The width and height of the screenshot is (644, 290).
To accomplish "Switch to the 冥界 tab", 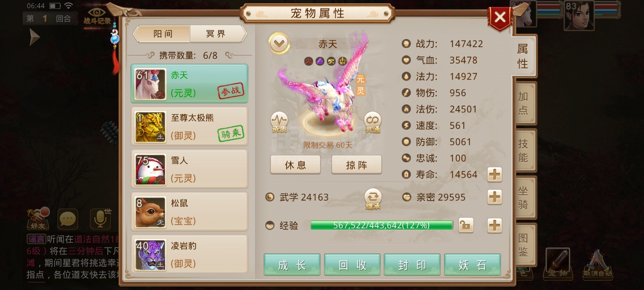I will pos(217,34).
